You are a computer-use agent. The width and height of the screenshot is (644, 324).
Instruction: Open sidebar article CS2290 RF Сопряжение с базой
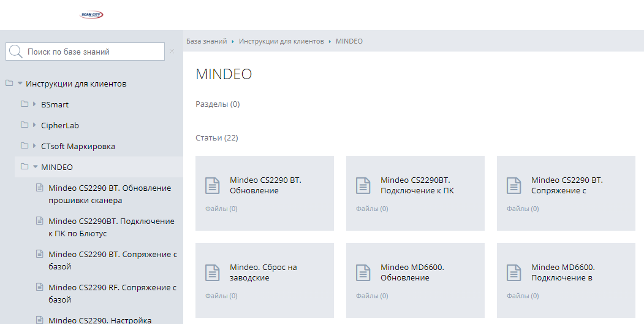[x=112, y=293]
